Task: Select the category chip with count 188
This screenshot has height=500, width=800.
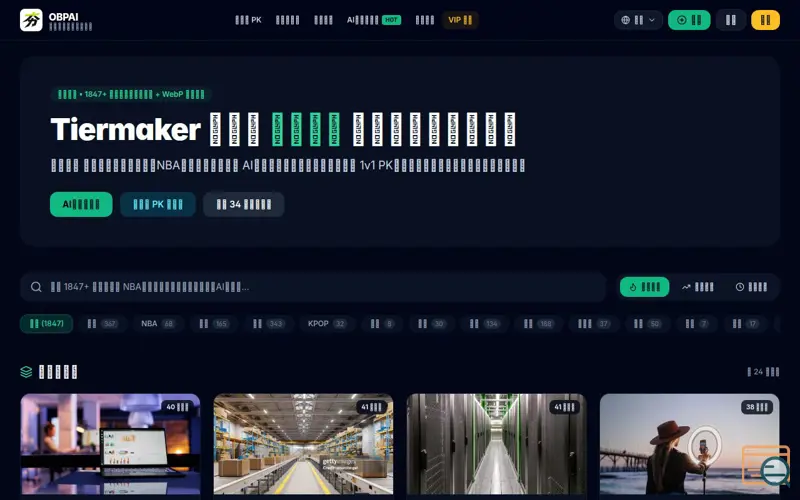Action: [539, 323]
